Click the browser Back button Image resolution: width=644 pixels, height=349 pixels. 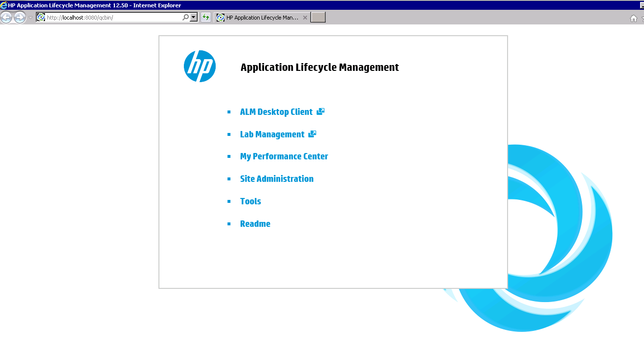pyautogui.click(x=6, y=18)
